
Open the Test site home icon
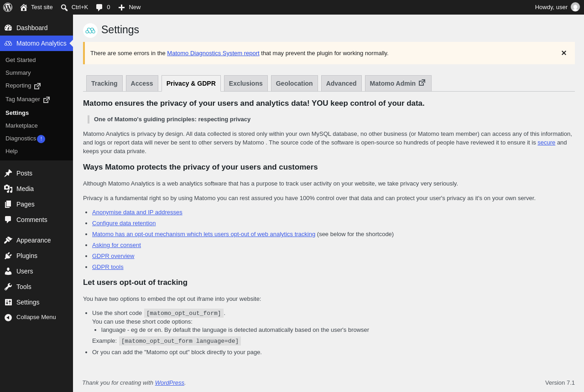click(x=24, y=7)
